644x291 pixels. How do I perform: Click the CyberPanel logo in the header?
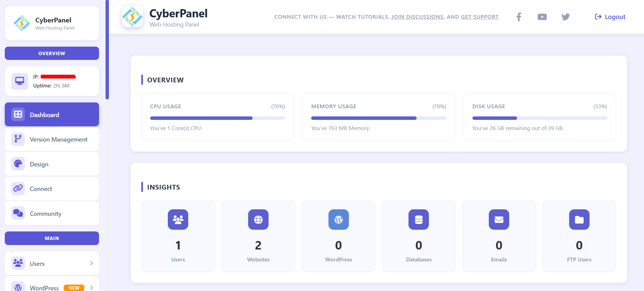[132, 17]
